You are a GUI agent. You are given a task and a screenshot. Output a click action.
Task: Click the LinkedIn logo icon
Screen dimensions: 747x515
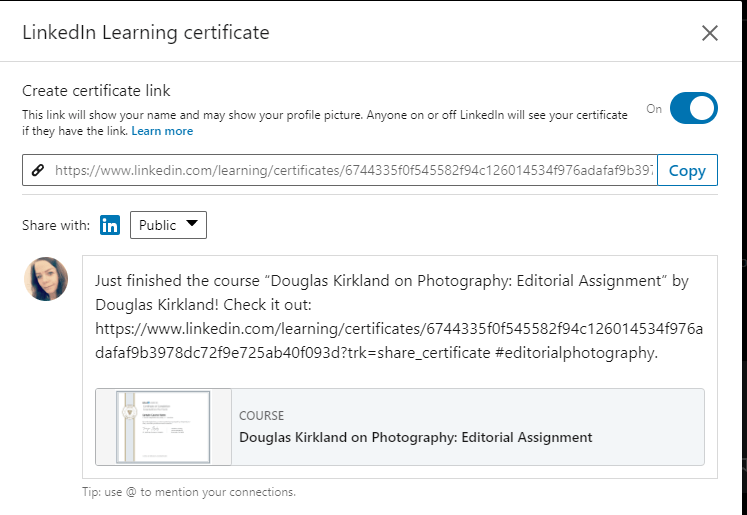click(x=111, y=225)
